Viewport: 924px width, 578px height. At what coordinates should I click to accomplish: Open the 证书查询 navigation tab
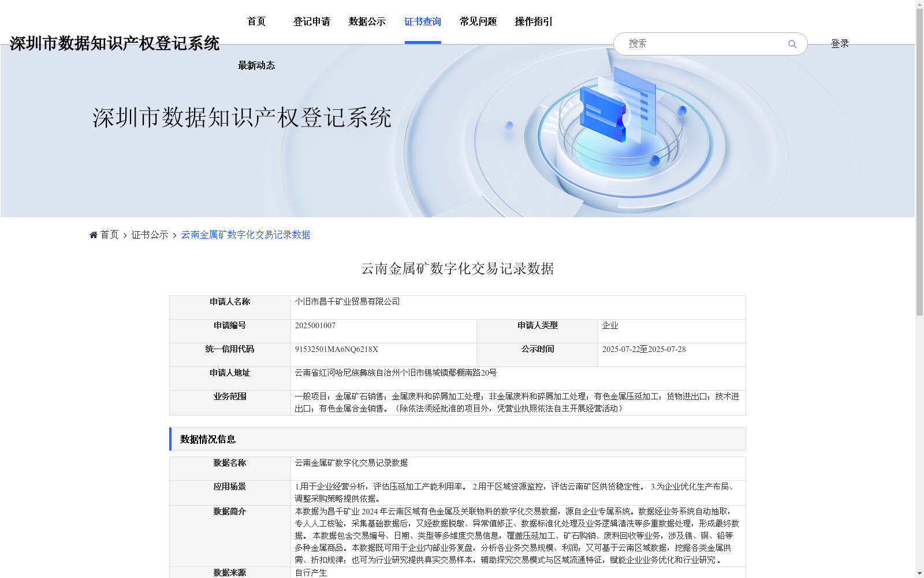(x=423, y=21)
